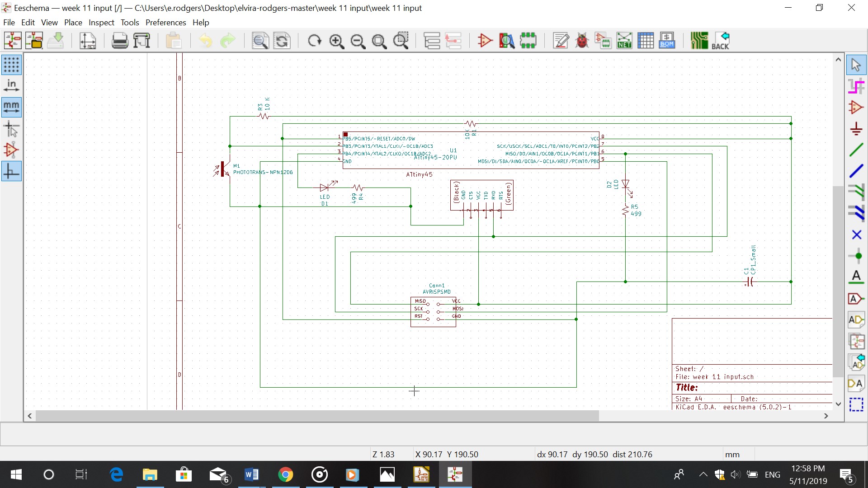Select the Place wire tool
Viewport: 868px width, 488px height.
tap(856, 150)
